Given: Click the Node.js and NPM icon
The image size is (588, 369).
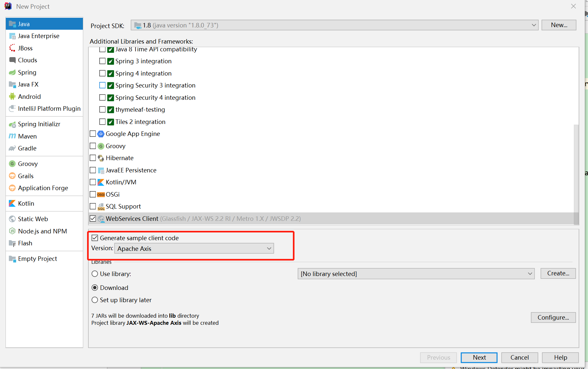Looking at the screenshot, I should point(12,231).
